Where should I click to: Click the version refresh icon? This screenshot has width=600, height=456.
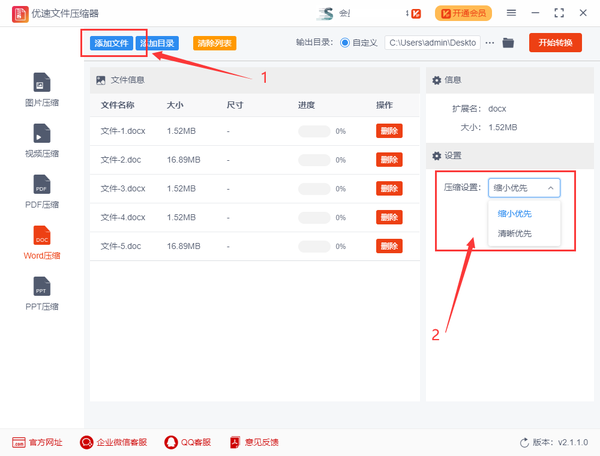[x=525, y=442]
